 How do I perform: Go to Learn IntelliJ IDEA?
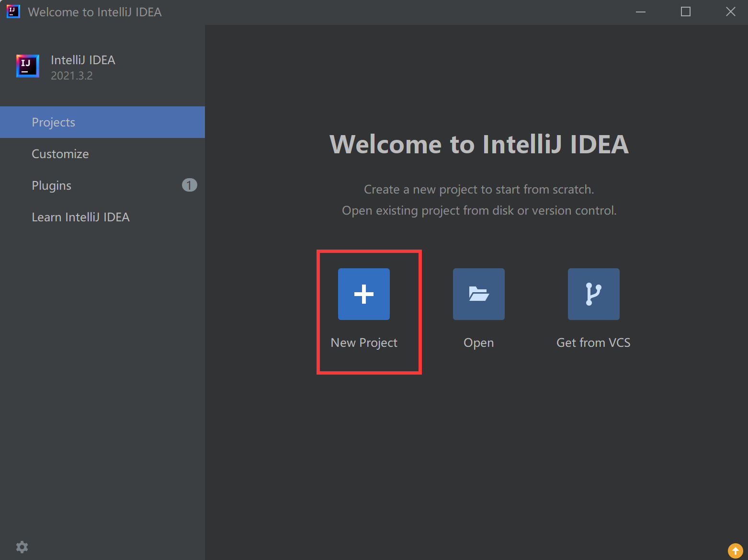pyautogui.click(x=102, y=217)
